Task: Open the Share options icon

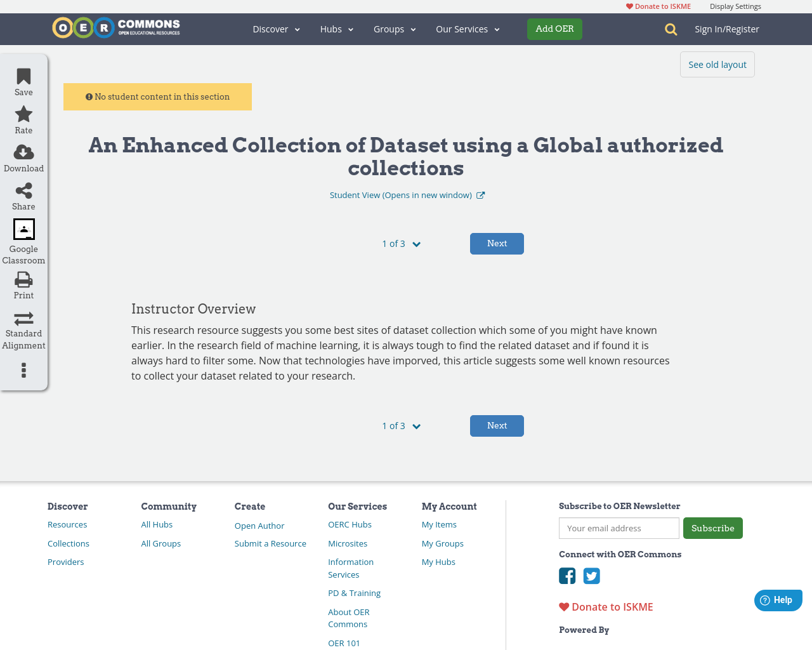Action: click(x=23, y=190)
